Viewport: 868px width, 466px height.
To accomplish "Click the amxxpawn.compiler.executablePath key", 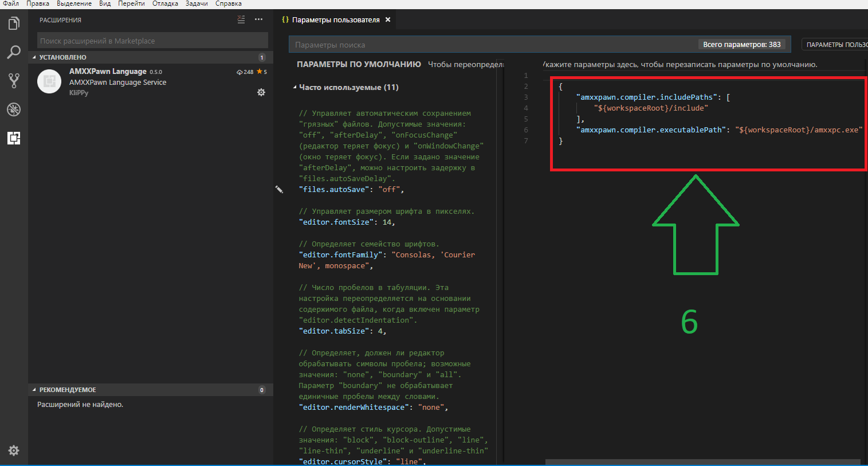I will [651, 130].
